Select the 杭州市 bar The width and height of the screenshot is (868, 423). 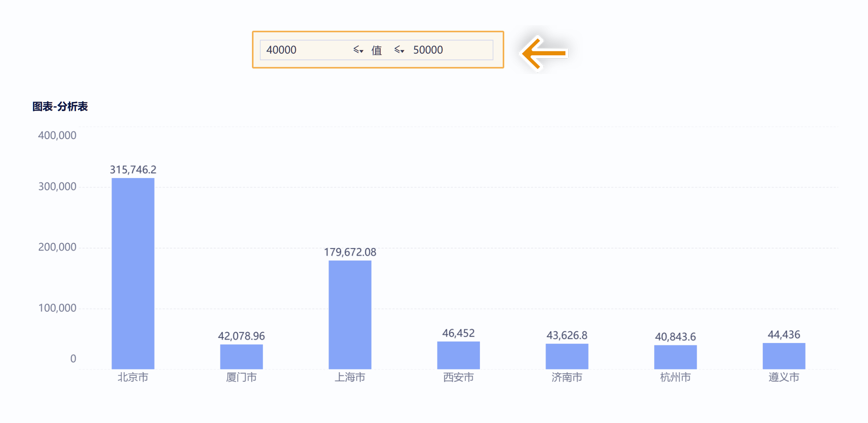tap(675, 357)
